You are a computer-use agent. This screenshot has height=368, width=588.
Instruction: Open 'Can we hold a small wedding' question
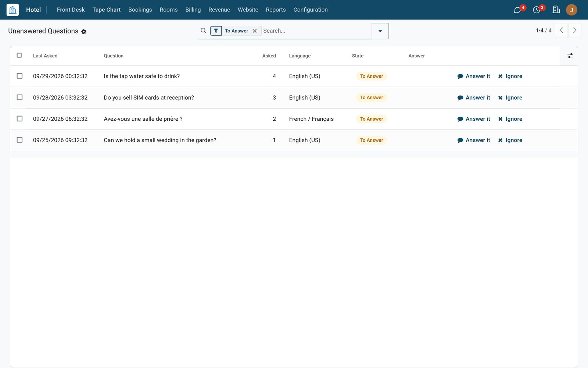click(x=160, y=140)
